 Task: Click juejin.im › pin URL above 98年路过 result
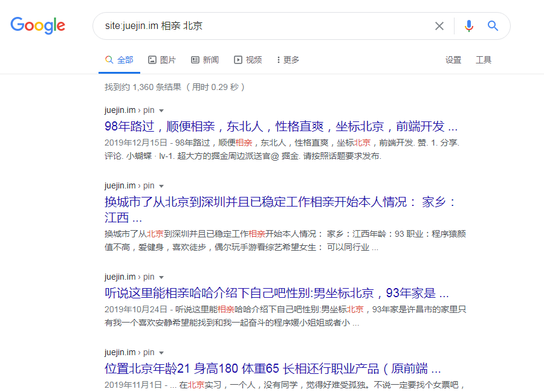pyautogui.click(x=129, y=110)
